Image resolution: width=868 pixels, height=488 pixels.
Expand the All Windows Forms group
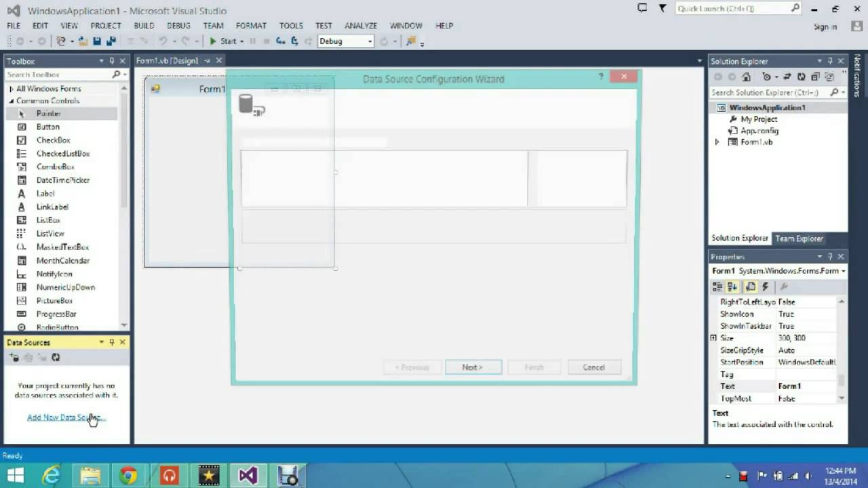[x=11, y=89]
